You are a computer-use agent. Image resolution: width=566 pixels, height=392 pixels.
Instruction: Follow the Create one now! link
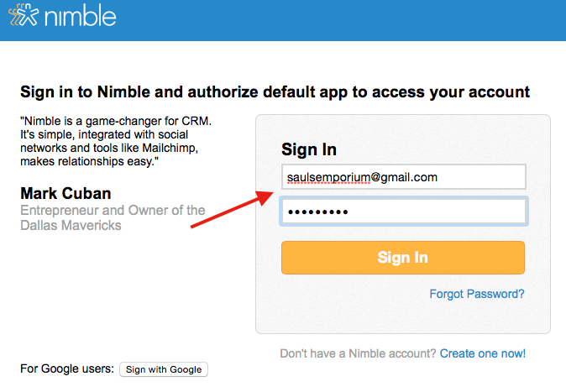tap(483, 353)
